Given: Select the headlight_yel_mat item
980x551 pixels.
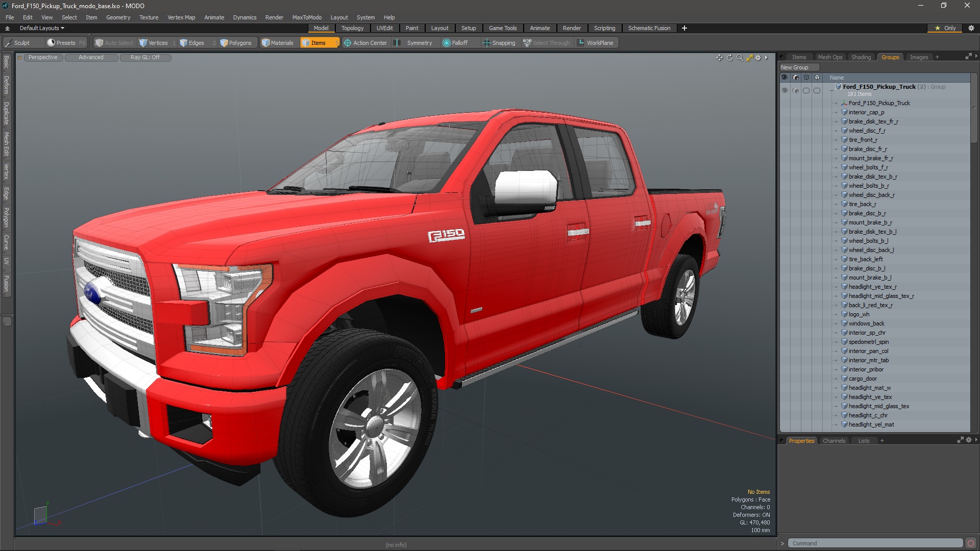Looking at the screenshot, I should pos(871,424).
